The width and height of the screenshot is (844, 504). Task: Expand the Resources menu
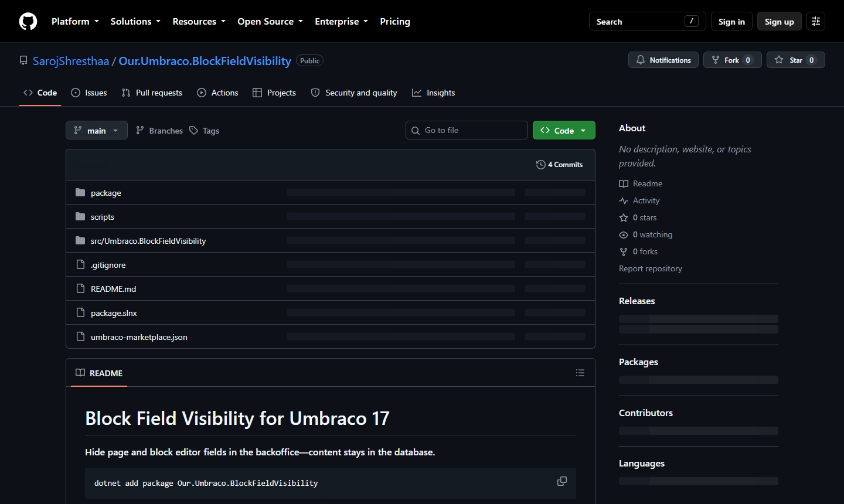click(x=199, y=21)
